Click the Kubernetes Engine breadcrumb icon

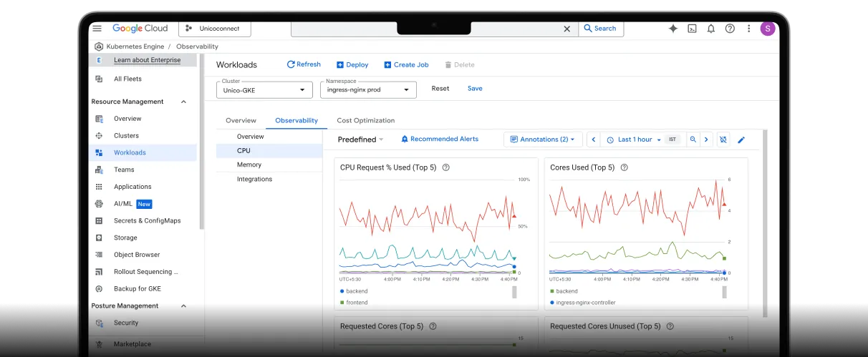click(99, 47)
